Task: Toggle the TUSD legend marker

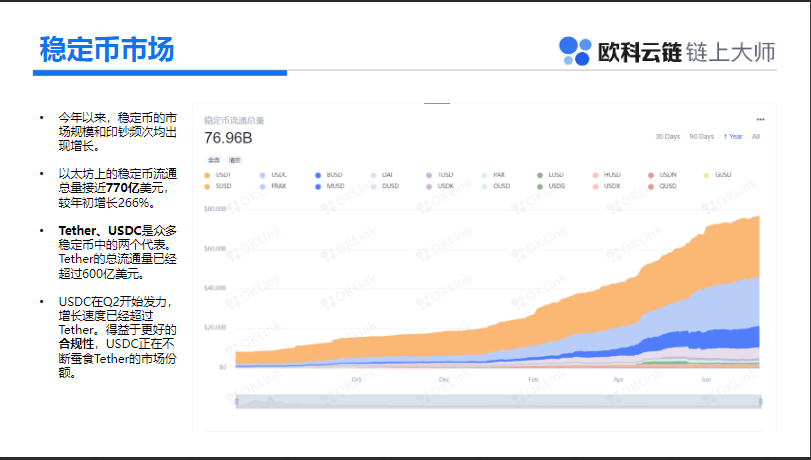Action: point(429,175)
